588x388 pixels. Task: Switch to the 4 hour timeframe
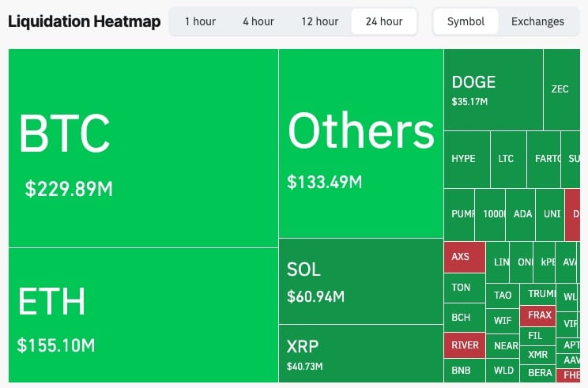pyautogui.click(x=258, y=21)
